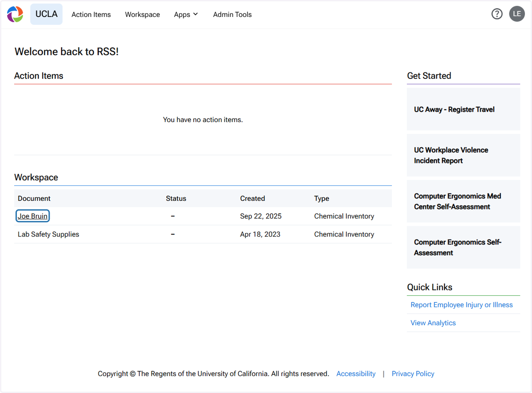Screen dimensions: 532x393
Task: Click the Quick Links heading
Action: (430, 287)
